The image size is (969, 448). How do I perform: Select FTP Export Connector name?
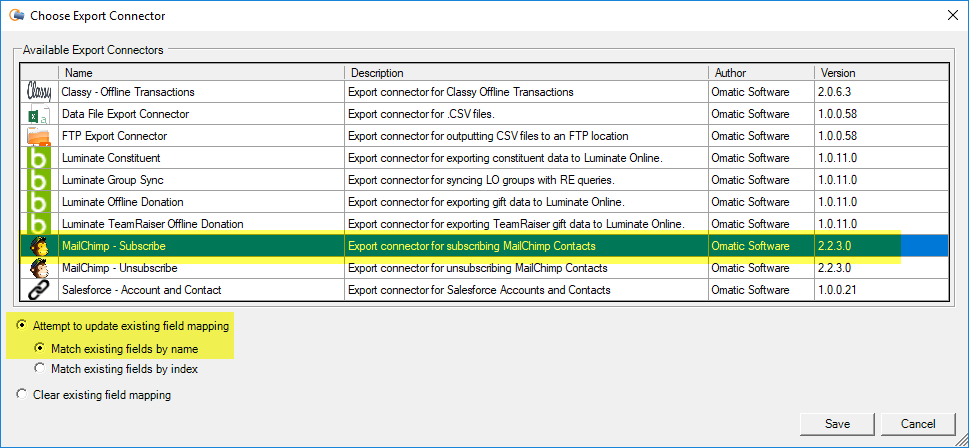[x=114, y=136]
